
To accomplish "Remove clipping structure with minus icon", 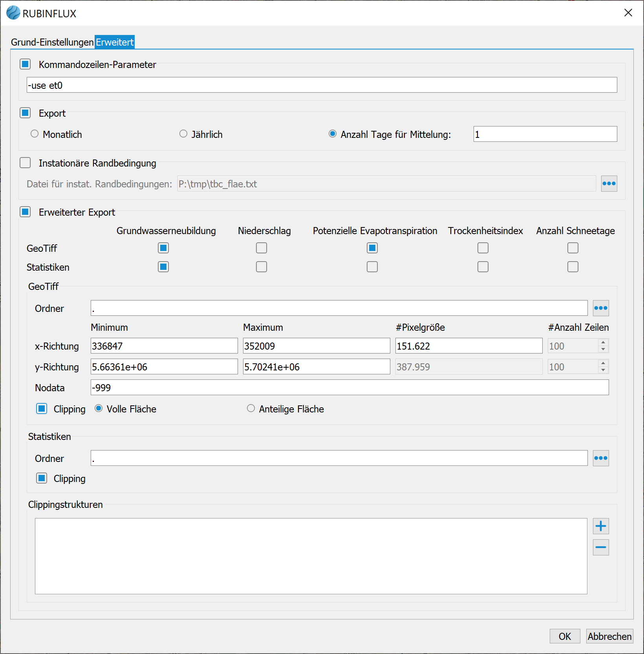I will tap(600, 548).
